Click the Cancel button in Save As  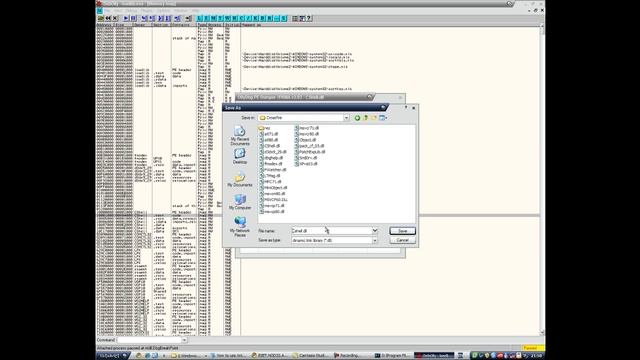coord(402,240)
